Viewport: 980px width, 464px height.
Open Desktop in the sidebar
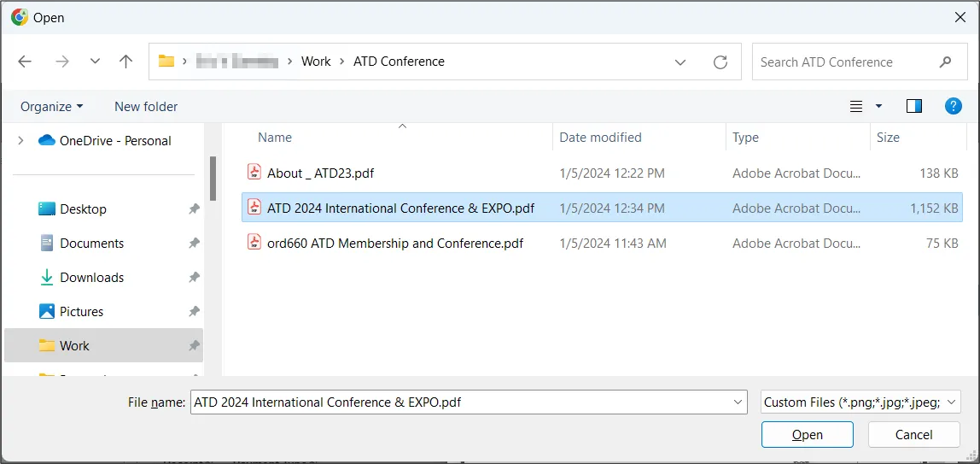(83, 209)
